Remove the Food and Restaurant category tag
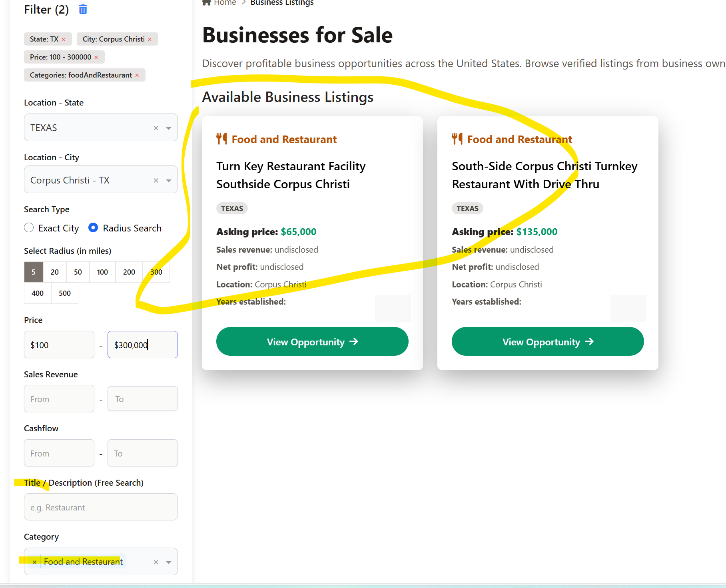The height and width of the screenshot is (588, 726). coord(35,562)
